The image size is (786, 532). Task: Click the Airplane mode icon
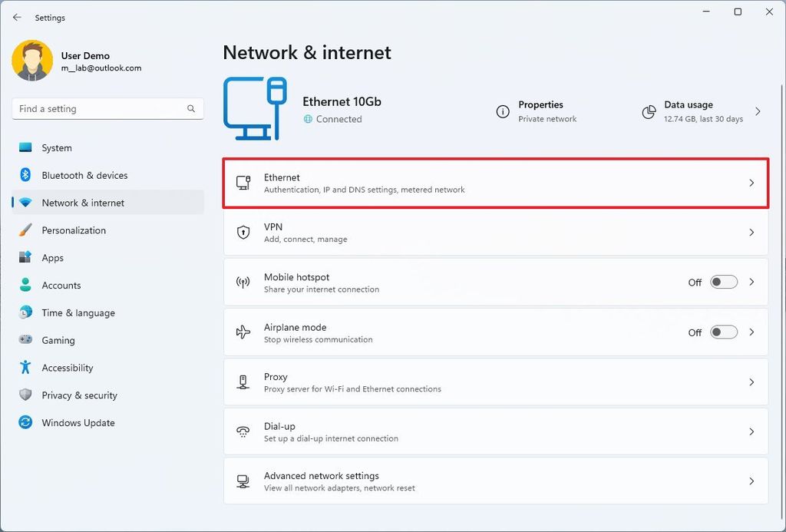pos(243,332)
